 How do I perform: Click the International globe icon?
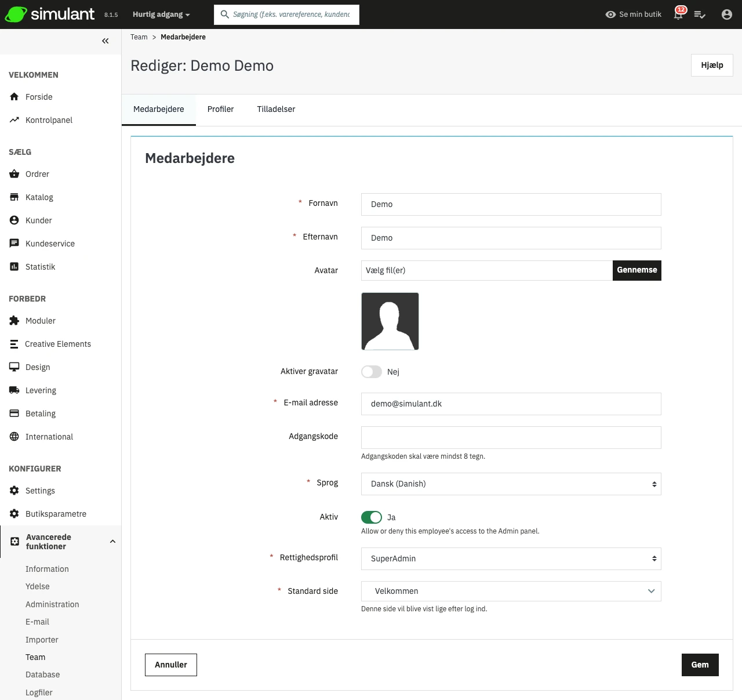pyautogui.click(x=14, y=437)
